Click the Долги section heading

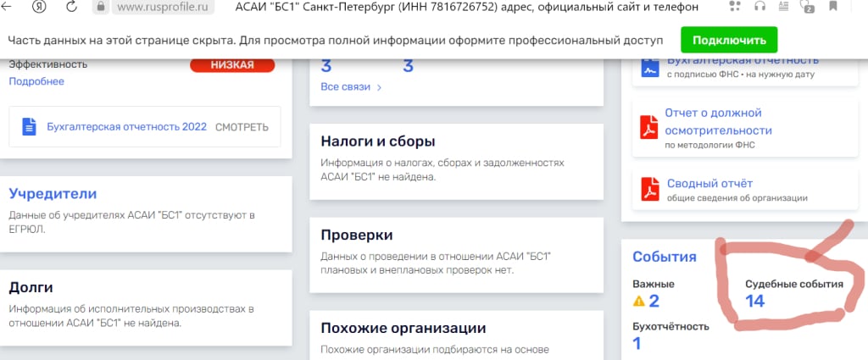[x=31, y=287]
